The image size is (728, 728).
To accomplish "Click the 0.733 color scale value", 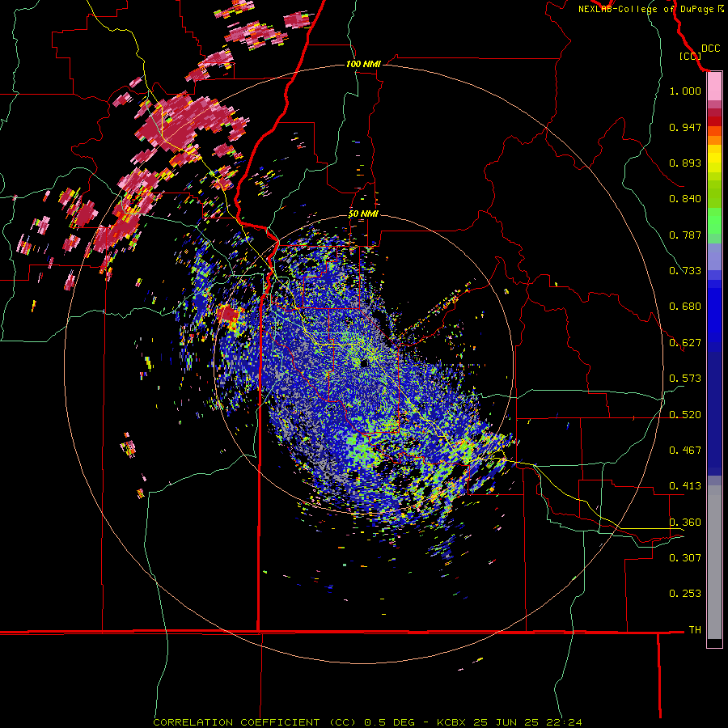I will click(x=685, y=271).
